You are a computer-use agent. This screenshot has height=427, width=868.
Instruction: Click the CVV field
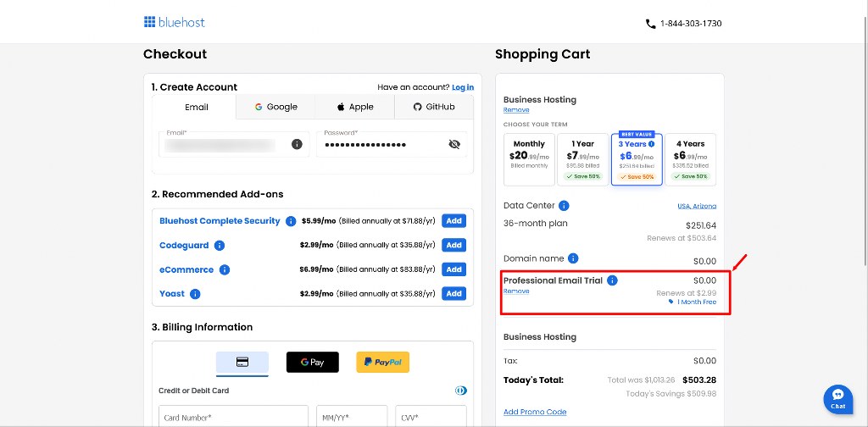point(431,418)
